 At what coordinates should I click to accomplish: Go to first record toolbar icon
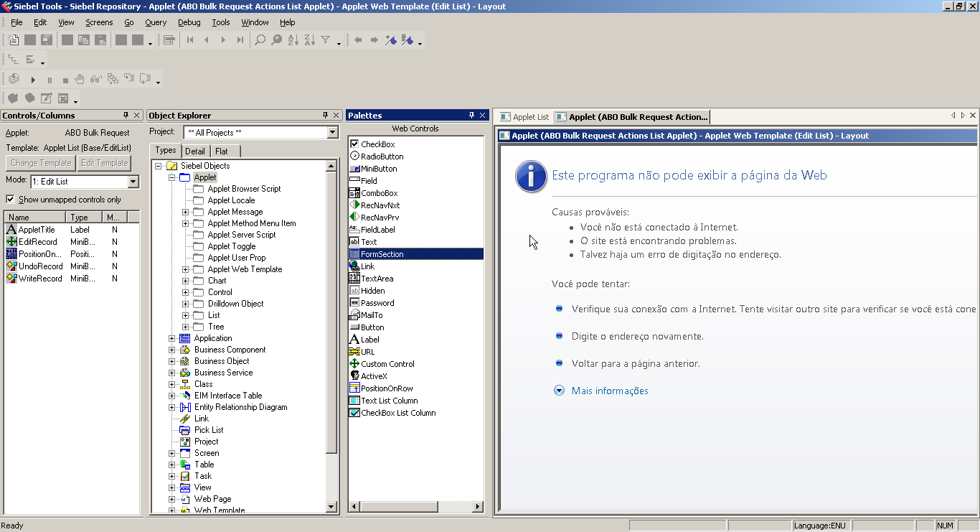190,40
